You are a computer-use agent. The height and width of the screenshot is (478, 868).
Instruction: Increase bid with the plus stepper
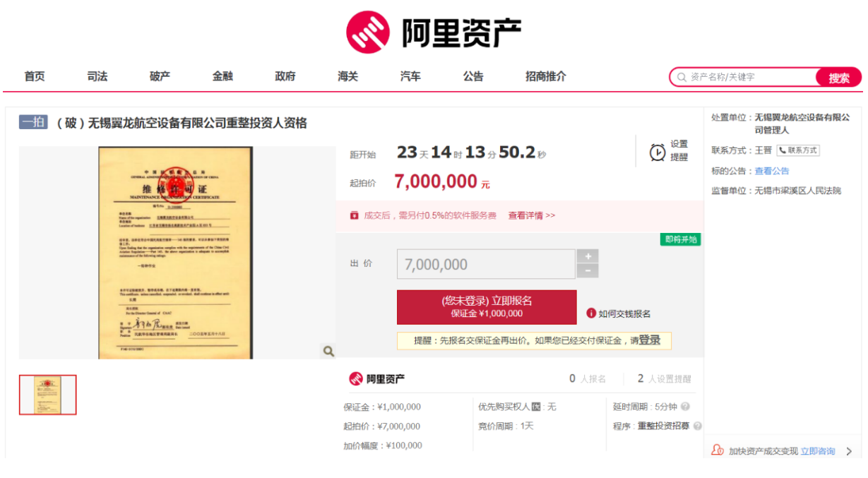tap(588, 256)
